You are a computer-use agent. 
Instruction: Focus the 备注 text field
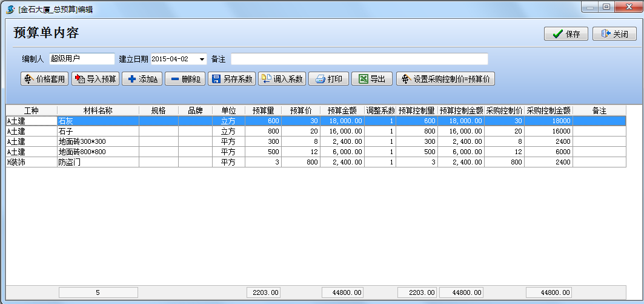pyautogui.click(x=359, y=59)
